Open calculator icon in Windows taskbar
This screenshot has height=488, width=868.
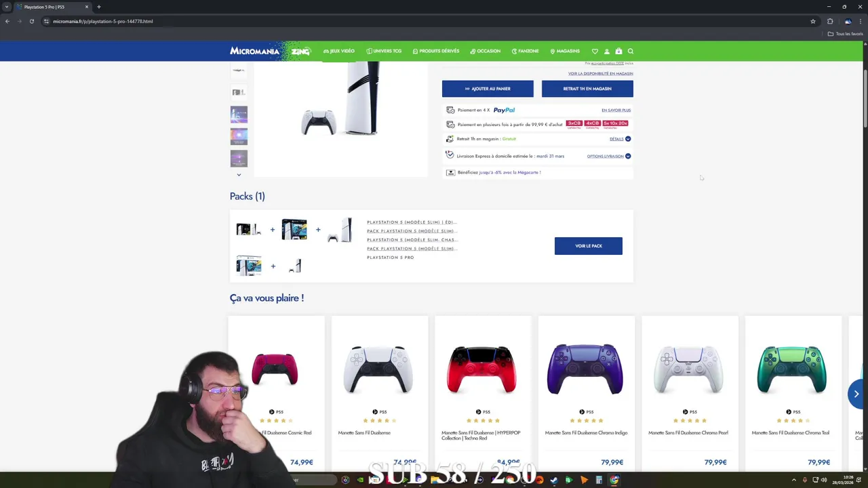599,480
